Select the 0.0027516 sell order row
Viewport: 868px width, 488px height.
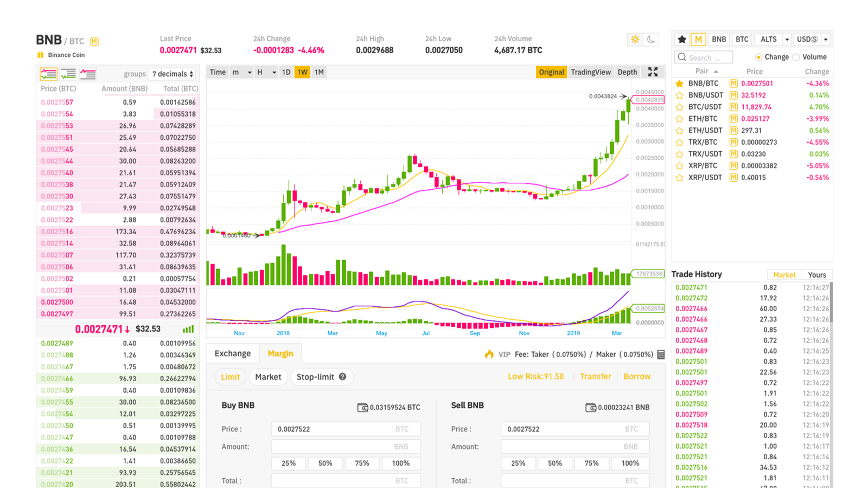point(118,232)
